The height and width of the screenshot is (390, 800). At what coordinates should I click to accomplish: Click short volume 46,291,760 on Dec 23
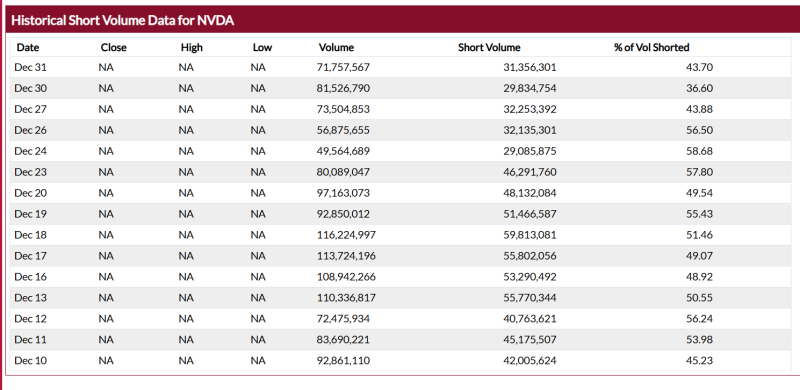click(x=530, y=172)
